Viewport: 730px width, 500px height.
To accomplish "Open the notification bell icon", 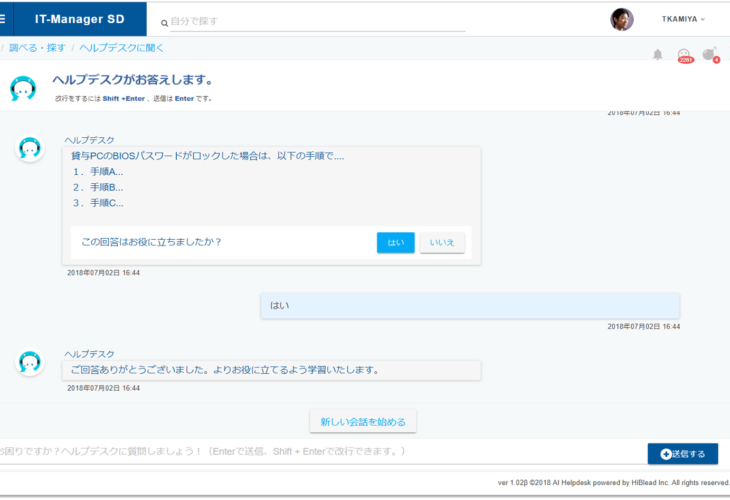I will click(x=657, y=54).
